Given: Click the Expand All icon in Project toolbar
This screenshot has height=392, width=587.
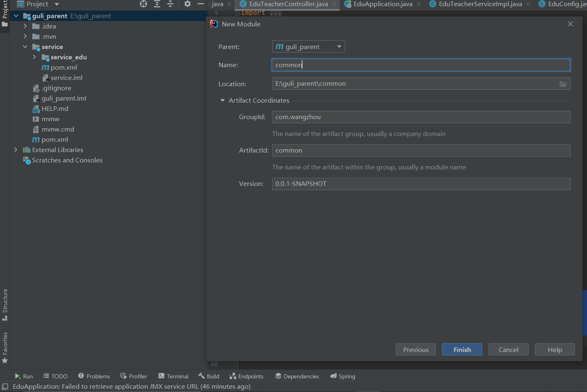Looking at the screenshot, I should [157, 4].
